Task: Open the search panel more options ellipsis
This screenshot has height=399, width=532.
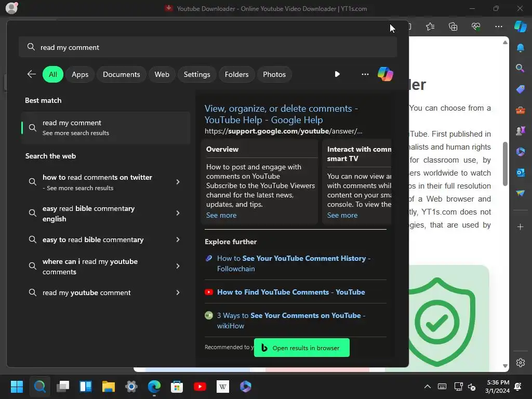Action: 365,74
